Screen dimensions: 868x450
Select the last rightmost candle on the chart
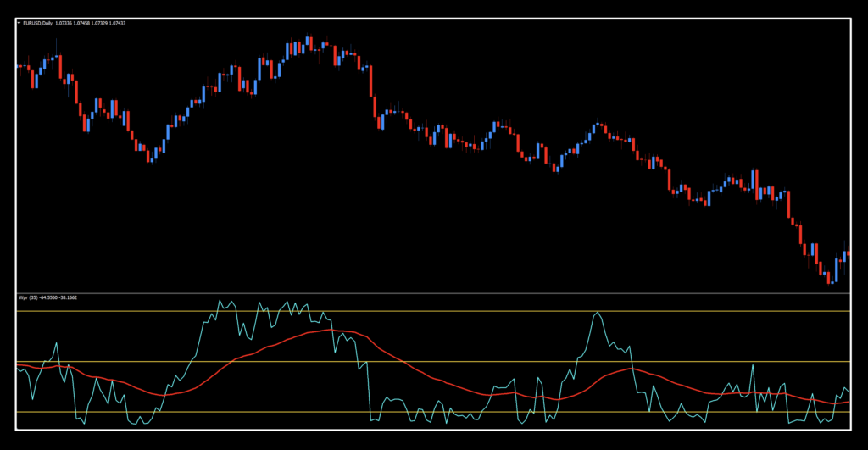[848, 255]
